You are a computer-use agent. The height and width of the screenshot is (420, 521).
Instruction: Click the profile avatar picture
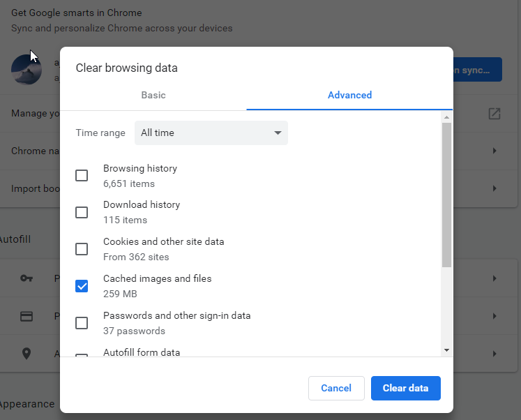[27, 68]
